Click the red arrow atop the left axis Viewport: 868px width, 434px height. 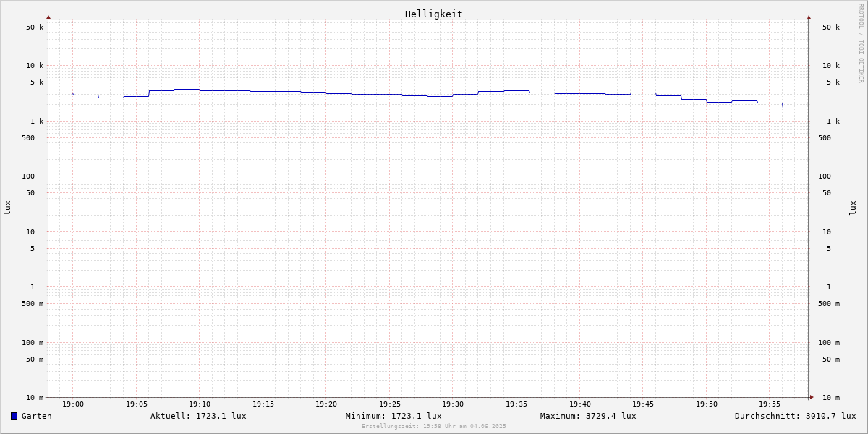click(48, 17)
